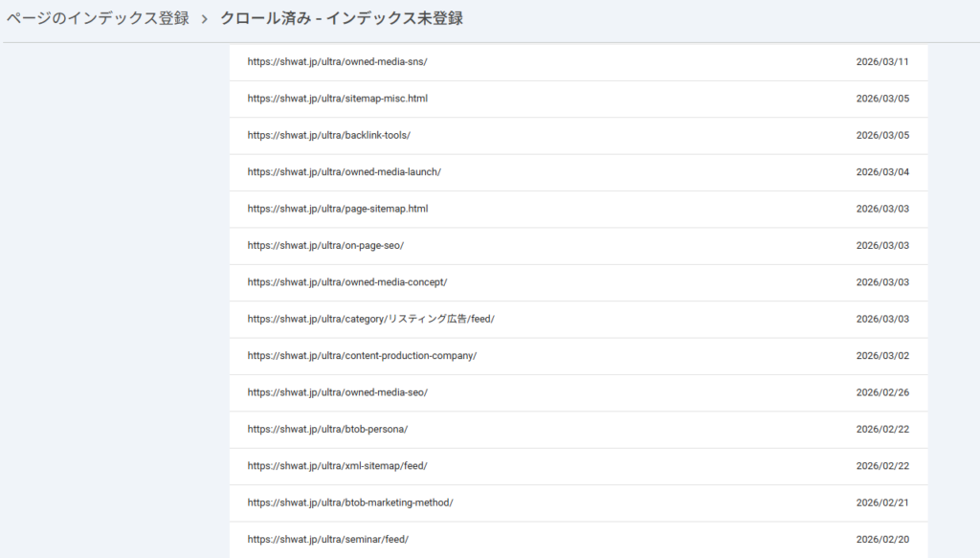Click the breadcrumb chevron separator arrow
Screen dimensions: 980x558
click(x=205, y=19)
